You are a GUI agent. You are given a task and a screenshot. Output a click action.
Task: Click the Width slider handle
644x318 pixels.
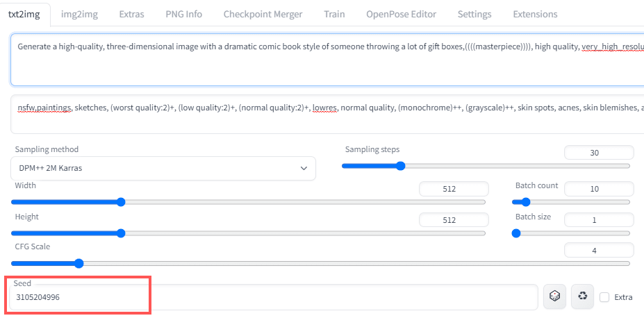[121, 202]
